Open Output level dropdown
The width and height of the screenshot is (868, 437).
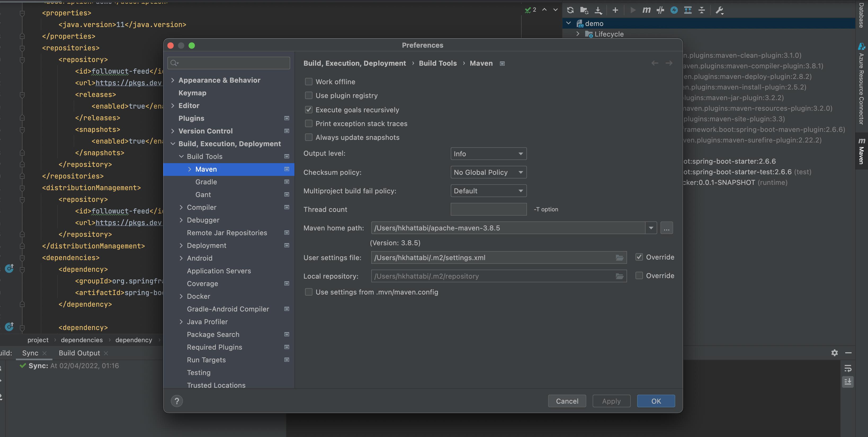[488, 154]
